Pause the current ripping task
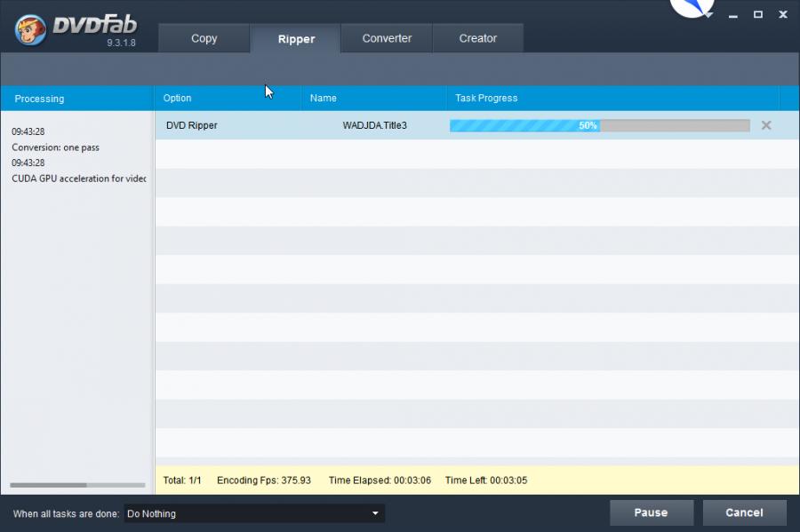800x532 pixels. [651, 512]
